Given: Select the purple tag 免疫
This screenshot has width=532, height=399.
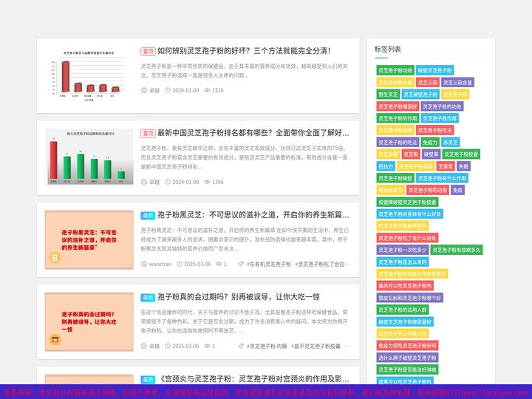Looking at the screenshot, I should click(x=457, y=190).
